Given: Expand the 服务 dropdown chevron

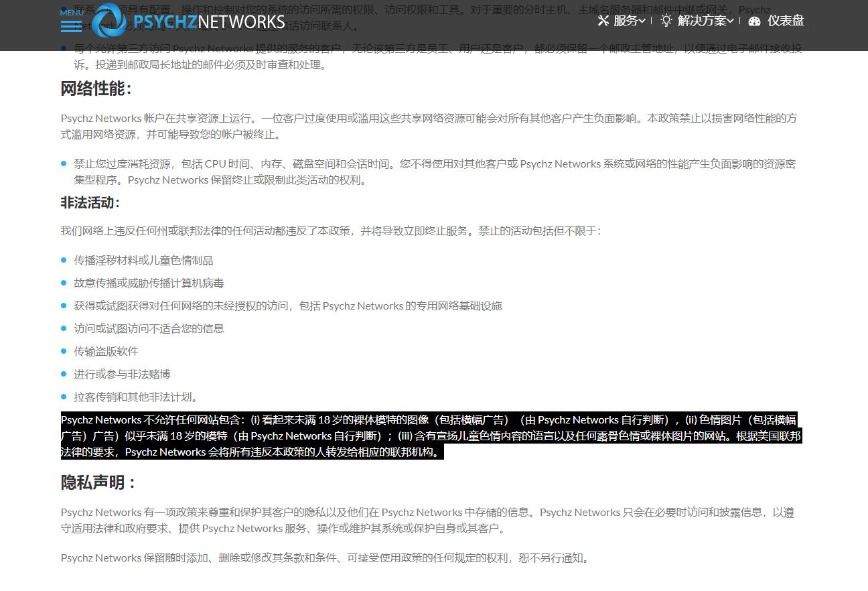Looking at the screenshot, I should tap(642, 21).
